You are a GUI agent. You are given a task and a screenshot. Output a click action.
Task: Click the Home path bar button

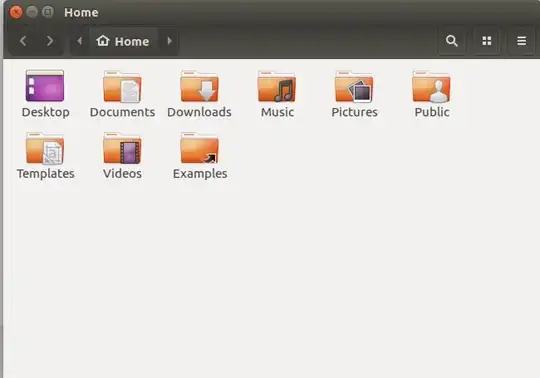(x=123, y=41)
